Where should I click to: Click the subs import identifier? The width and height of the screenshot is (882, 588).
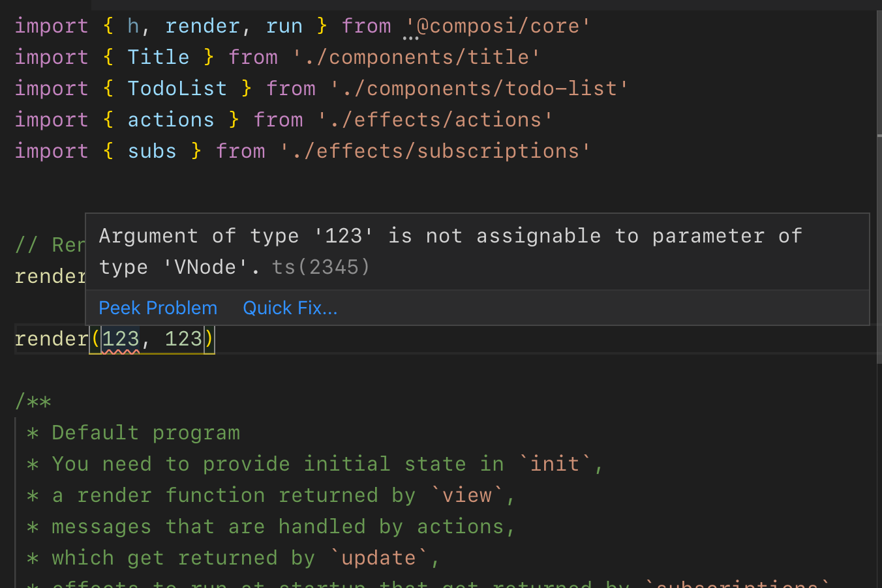click(152, 151)
